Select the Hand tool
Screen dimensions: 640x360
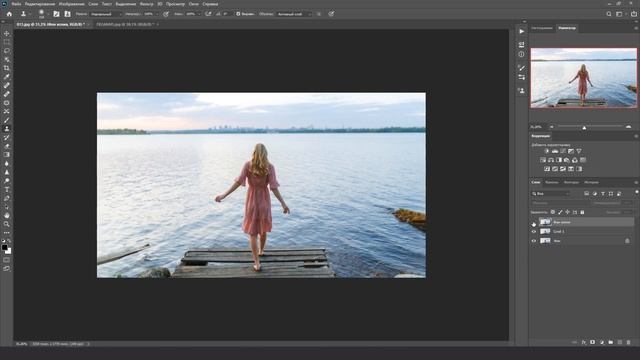coord(7,215)
